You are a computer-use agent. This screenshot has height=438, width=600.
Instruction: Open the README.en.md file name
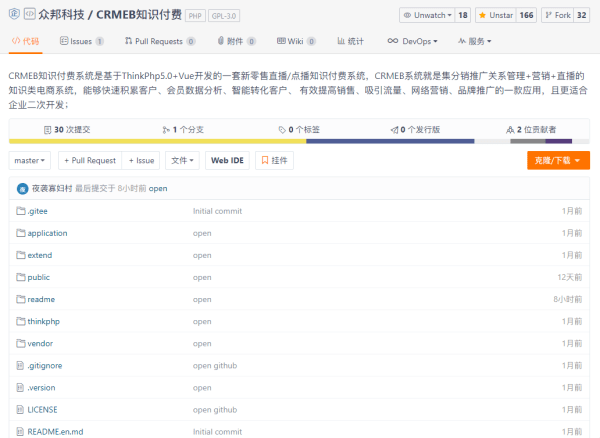coord(55,432)
